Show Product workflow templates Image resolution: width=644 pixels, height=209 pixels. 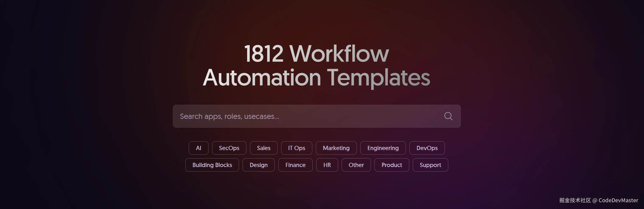[392, 165]
